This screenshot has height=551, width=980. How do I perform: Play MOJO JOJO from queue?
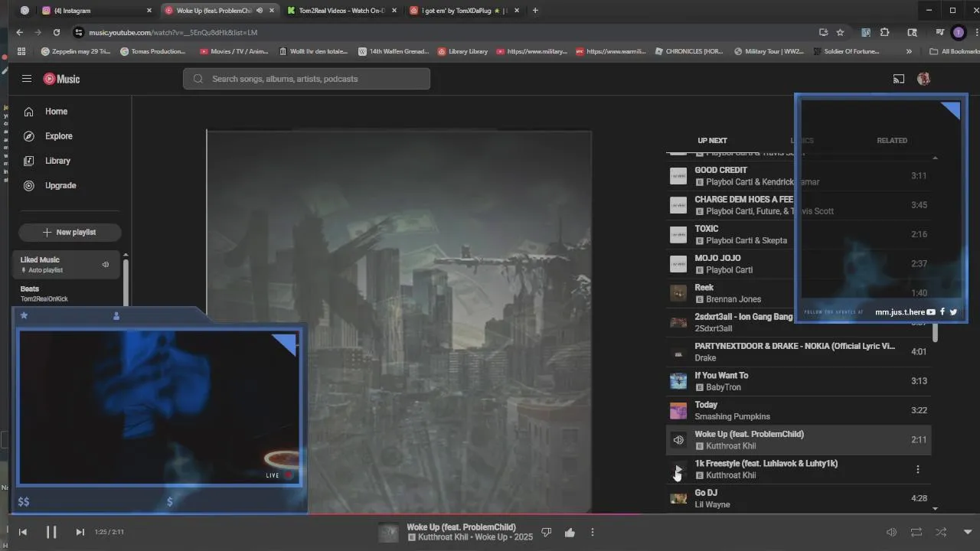click(x=799, y=264)
